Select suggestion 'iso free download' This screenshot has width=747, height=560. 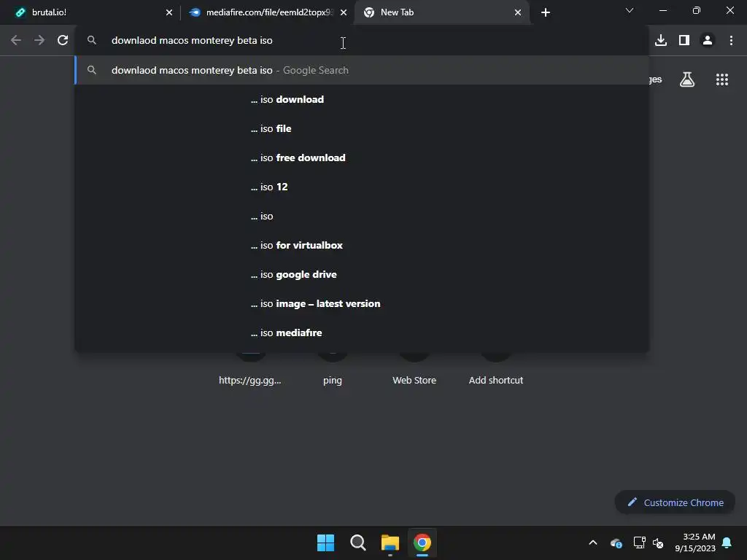click(362, 157)
